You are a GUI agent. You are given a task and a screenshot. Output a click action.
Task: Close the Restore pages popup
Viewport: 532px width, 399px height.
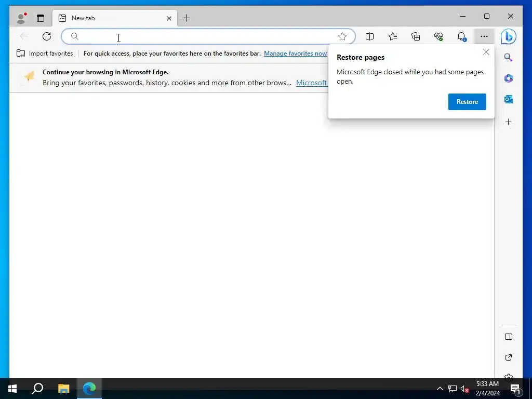(486, 52)
